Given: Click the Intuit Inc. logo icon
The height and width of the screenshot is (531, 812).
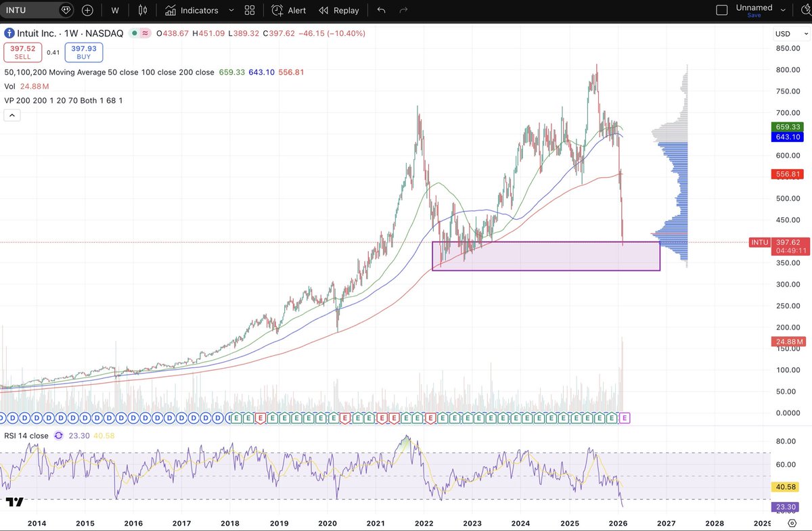Looking at the screenshot, I should [x=8, y=32].
